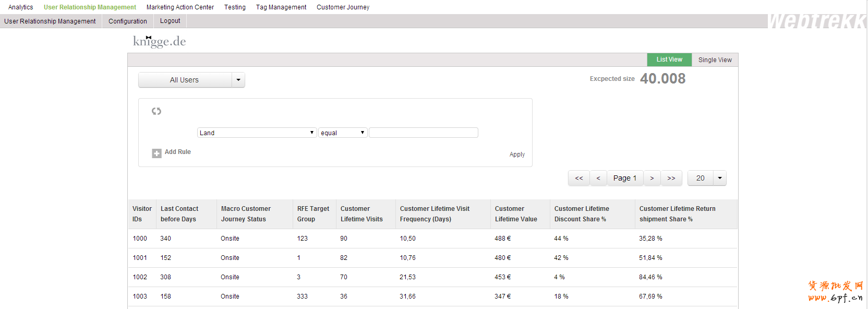The width and height of the screenshot is (868, 309).
Task: Click the filter value input field
Action: 423,133
